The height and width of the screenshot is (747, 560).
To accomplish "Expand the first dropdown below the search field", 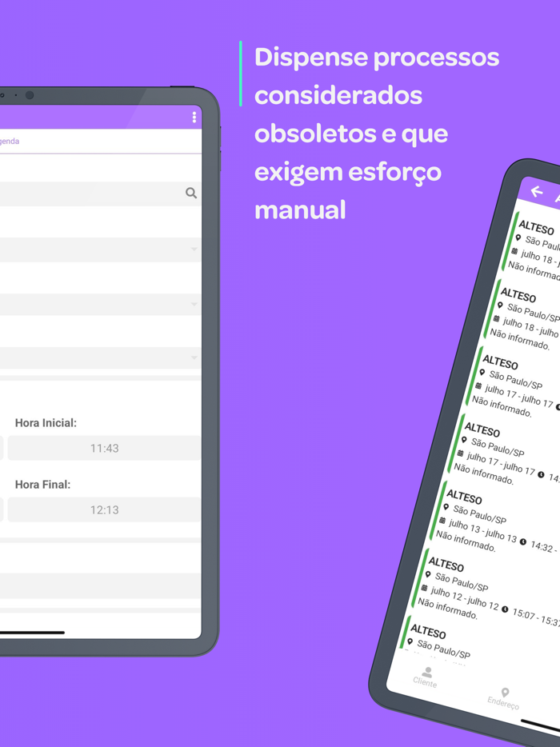I will tap(100, 250).
